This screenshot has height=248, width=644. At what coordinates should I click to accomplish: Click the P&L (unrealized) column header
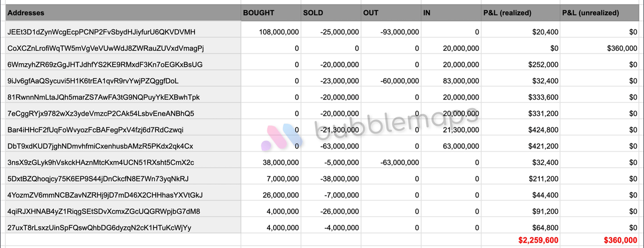click(x=590, y=12)
